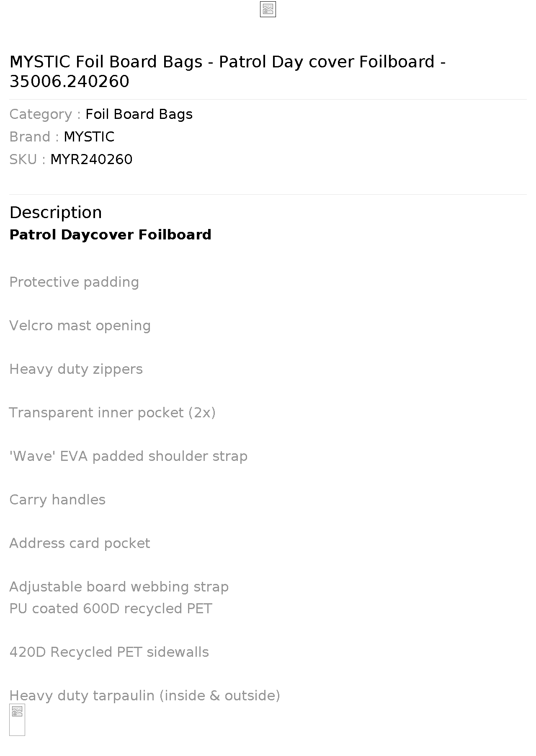Click the Protective padding feature line
This screenshot has width=536, height=756.
pyautogui.click(x=74, y=282)
